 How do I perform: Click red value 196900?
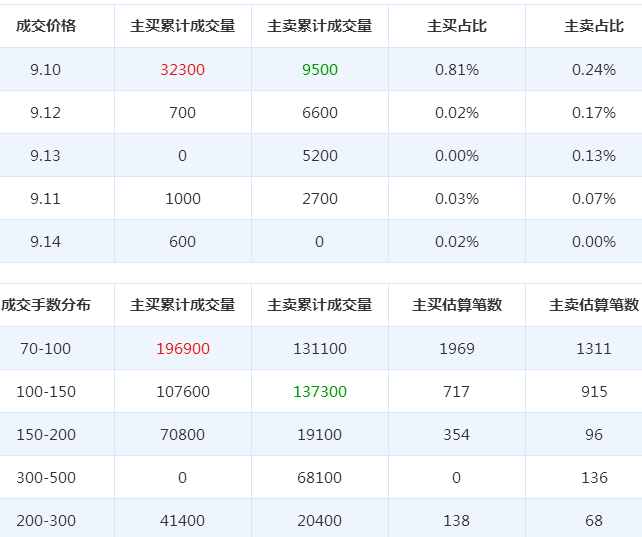pos(183,349)
